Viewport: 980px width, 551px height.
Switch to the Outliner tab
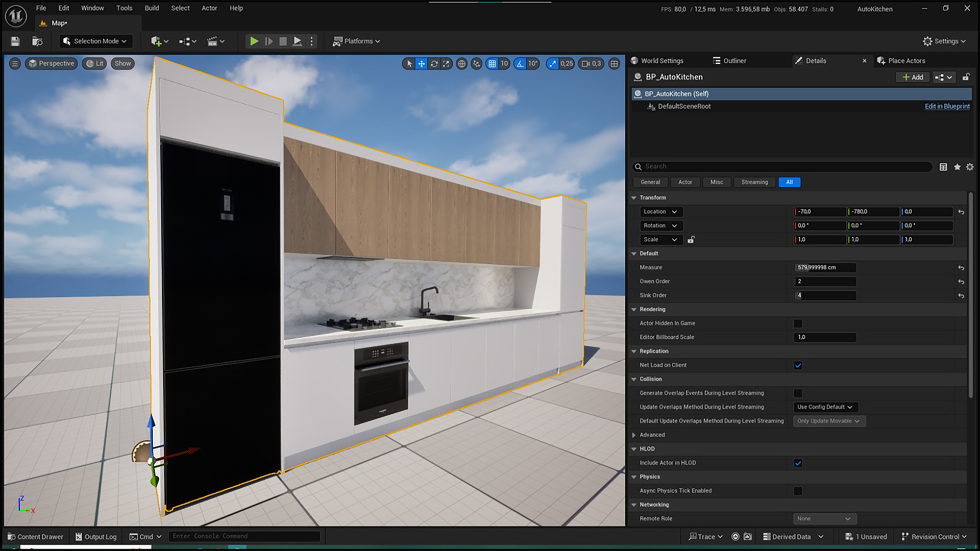pos(729,61)
